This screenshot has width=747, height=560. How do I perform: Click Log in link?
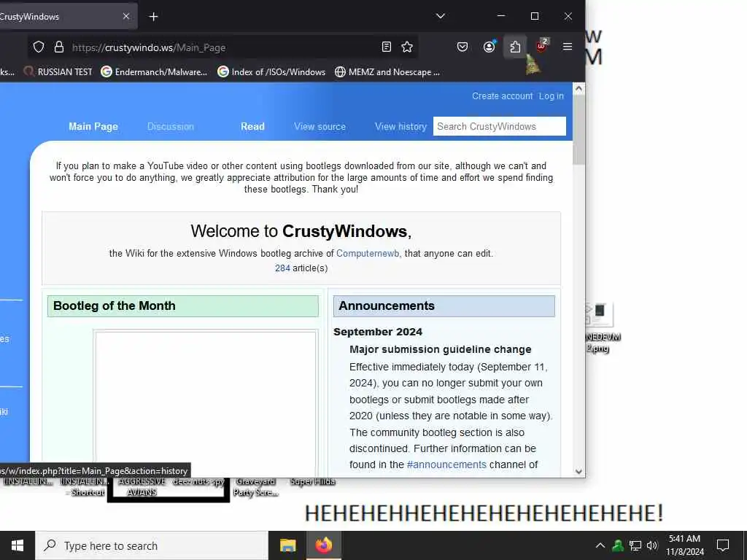pyautogui.click(x=551, y=96)
